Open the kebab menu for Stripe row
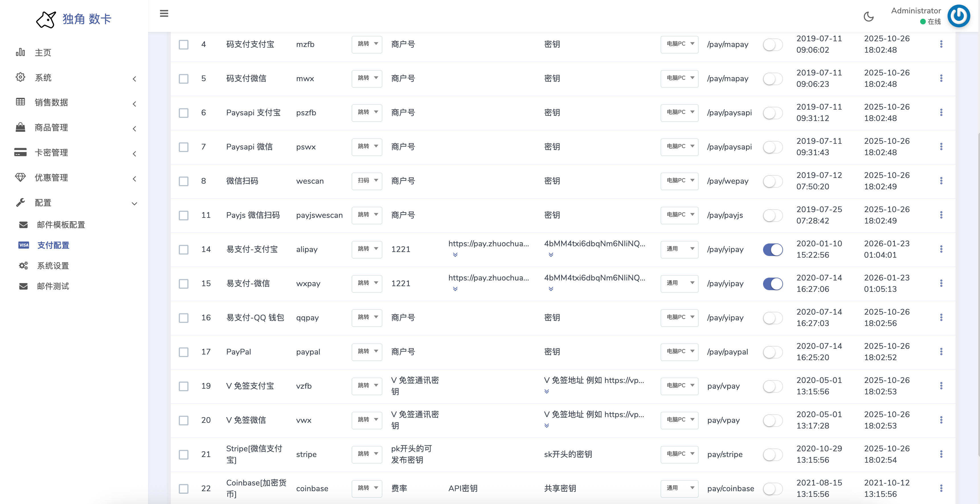This screenshot has height=504, width=980. point(941,454)
